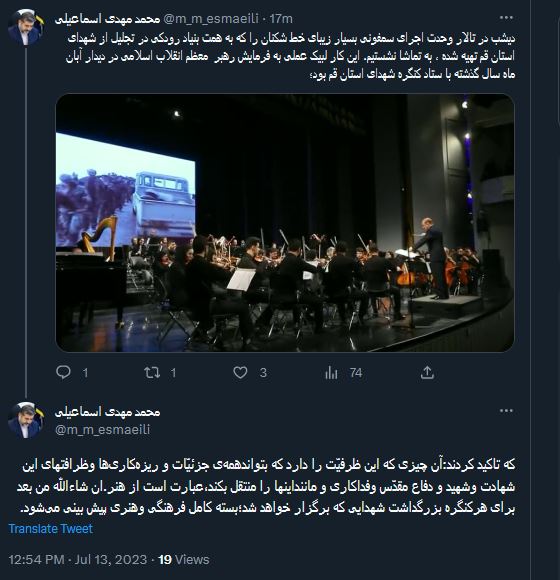Click the 12:54 PM Jul 13, 2023 timestamp
The height and width of the screenshot is (580, 560).
click(78, 559)
